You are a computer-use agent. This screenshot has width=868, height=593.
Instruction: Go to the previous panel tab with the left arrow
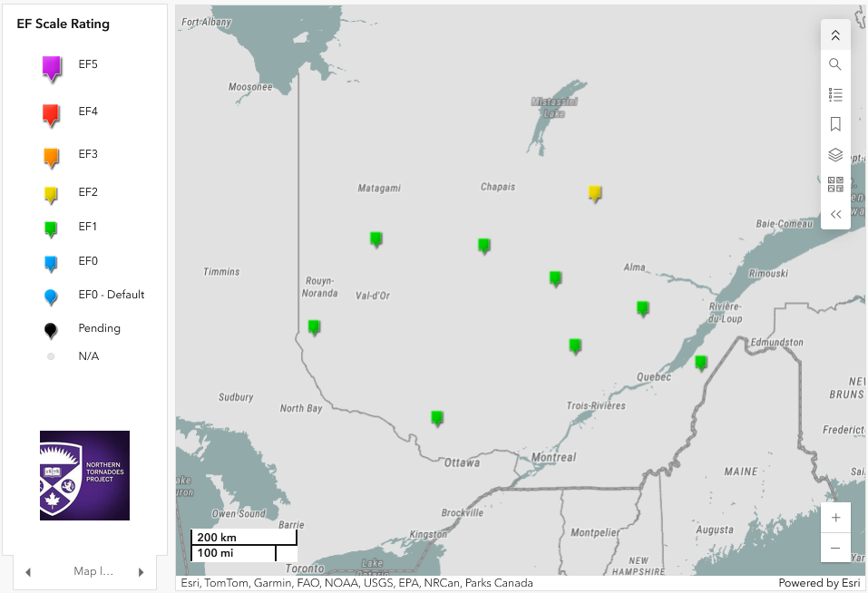tap(28, 572)
